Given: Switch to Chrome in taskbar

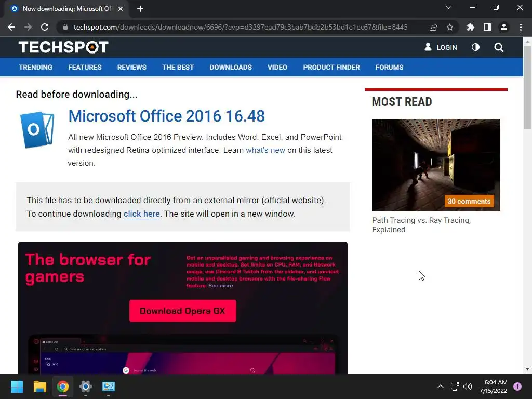Looking at the screenshot, I should (x=63, y=387).
